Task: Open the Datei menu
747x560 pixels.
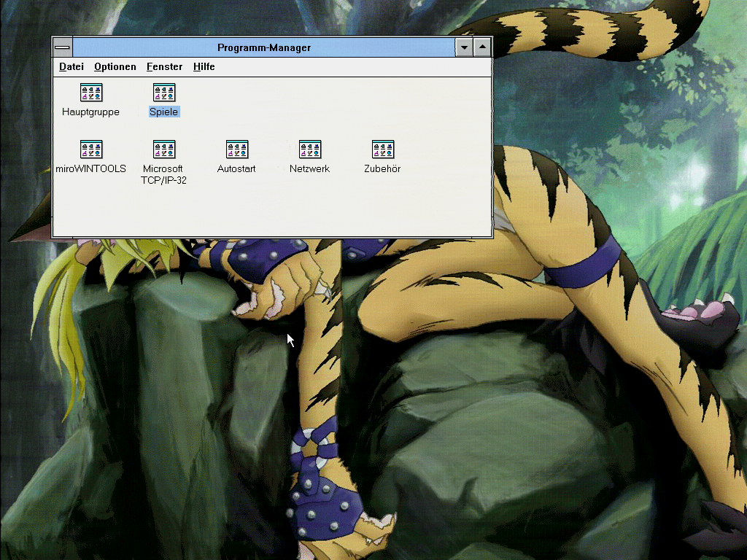Action: [x=71, y=66]
